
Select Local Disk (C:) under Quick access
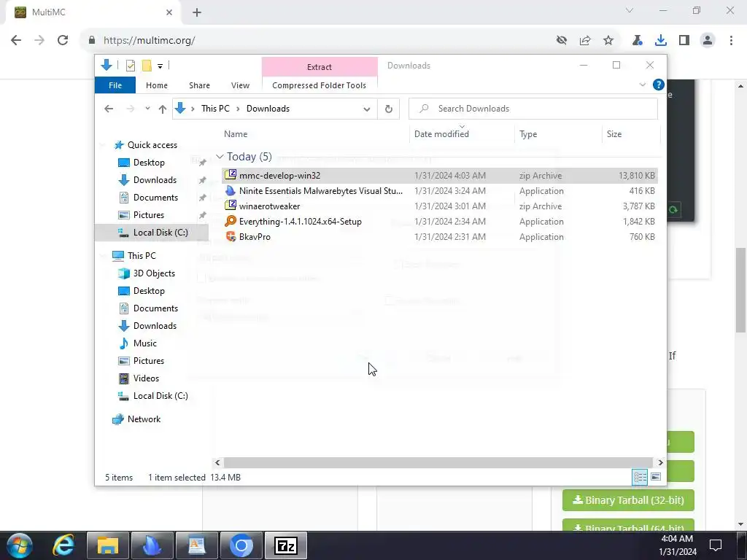pyautogui.click(x=160, y=233)
